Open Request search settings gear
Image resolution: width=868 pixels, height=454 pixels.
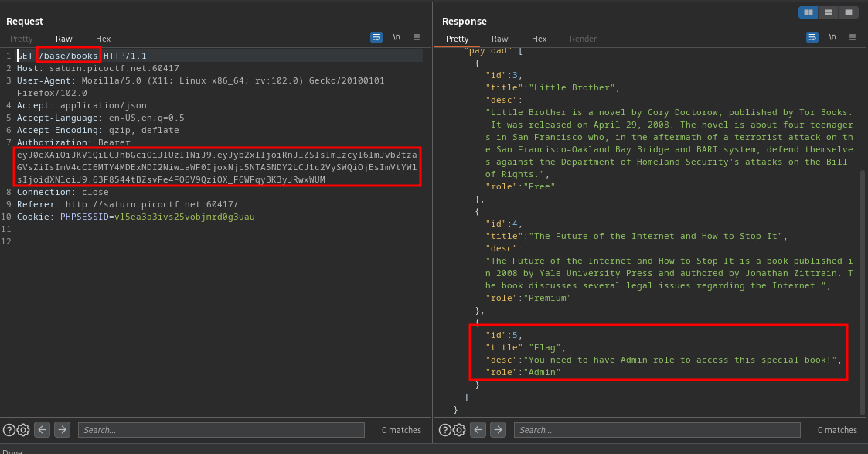23,430
